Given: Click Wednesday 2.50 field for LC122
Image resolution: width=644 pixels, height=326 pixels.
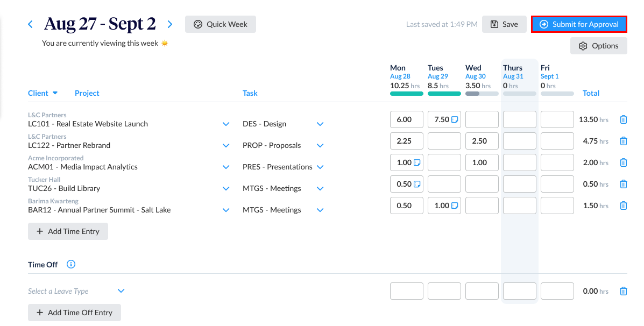Looking at the screenshot, I should click(482, 141).
